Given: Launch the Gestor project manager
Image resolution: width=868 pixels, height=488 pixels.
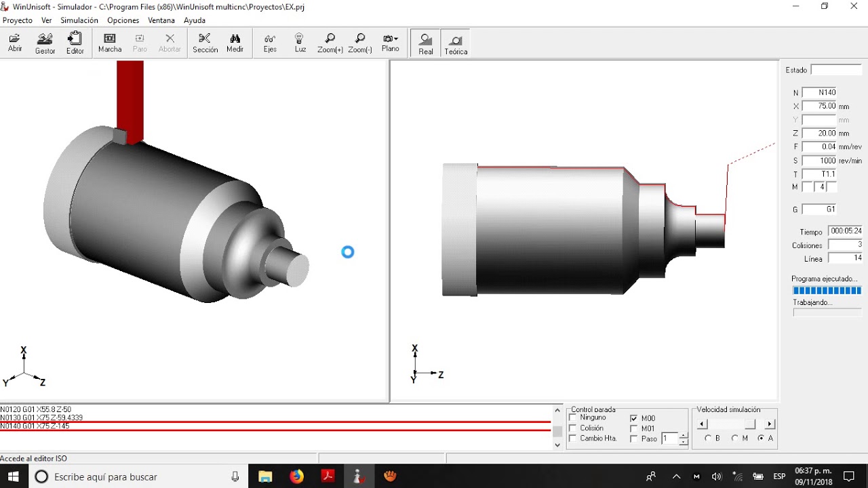Looking at the screenshot, I should tap(45, 43).
